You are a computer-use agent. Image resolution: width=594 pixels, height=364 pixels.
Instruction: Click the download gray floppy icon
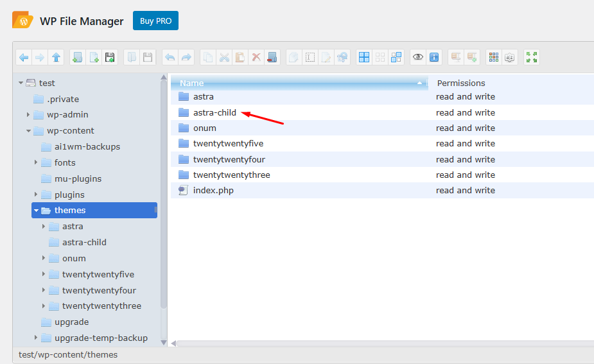pyautogui.click(x=148, y=58)
